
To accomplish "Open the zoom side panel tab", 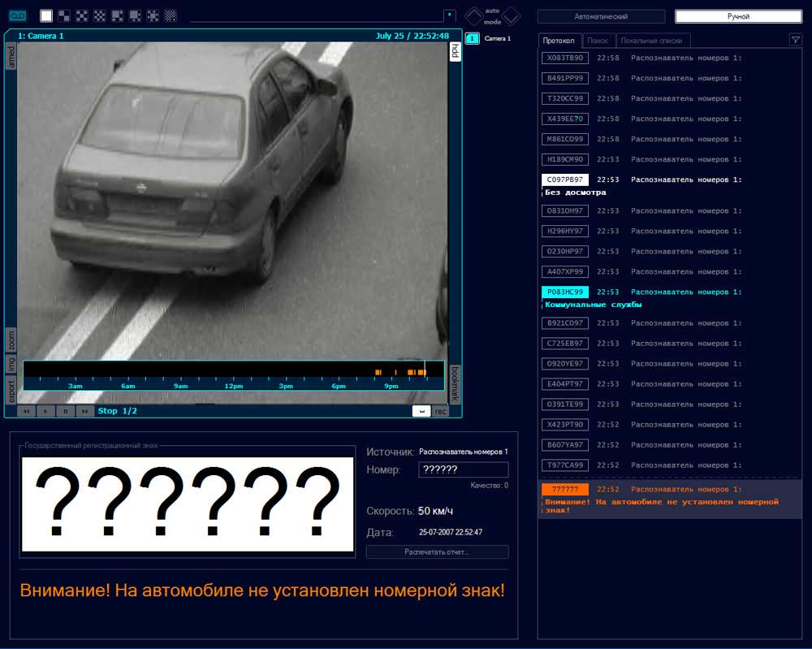I will click(x=11, y=340).
